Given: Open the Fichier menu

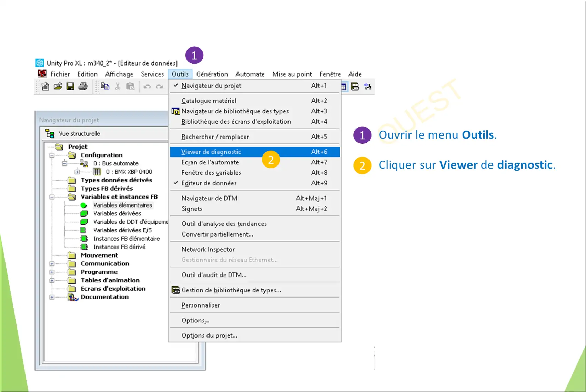Looking at the screenshot, I should coord(60,74).
